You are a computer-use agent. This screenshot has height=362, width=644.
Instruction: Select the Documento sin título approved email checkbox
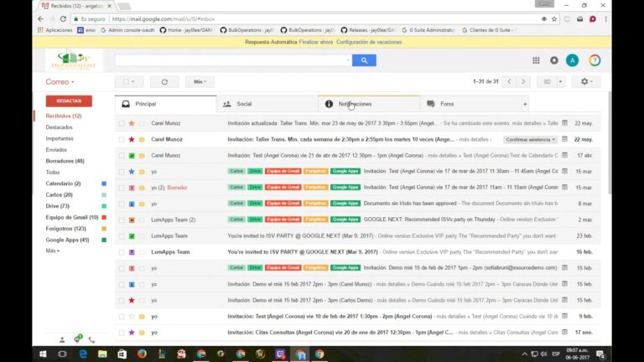point(122,204)
